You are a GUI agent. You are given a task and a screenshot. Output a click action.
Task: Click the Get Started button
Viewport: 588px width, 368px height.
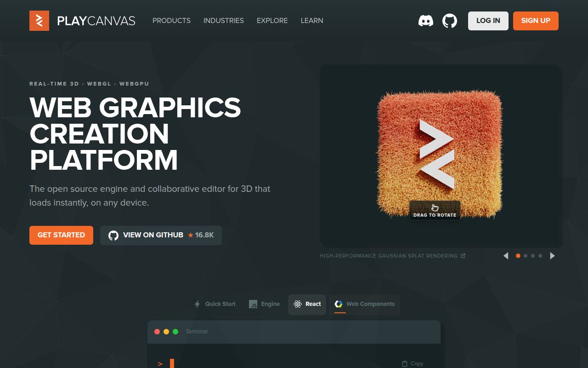click(x=61, y=235)
